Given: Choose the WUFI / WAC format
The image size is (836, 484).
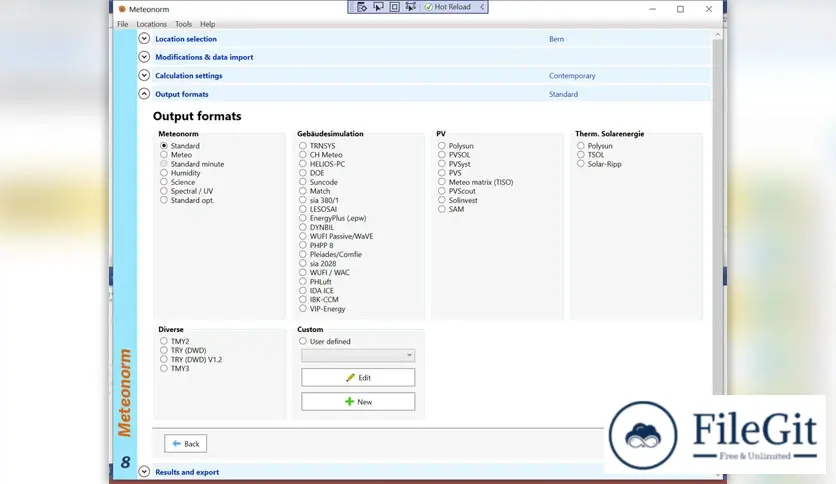Looking at the screenshot, I should tap(325, 272).
